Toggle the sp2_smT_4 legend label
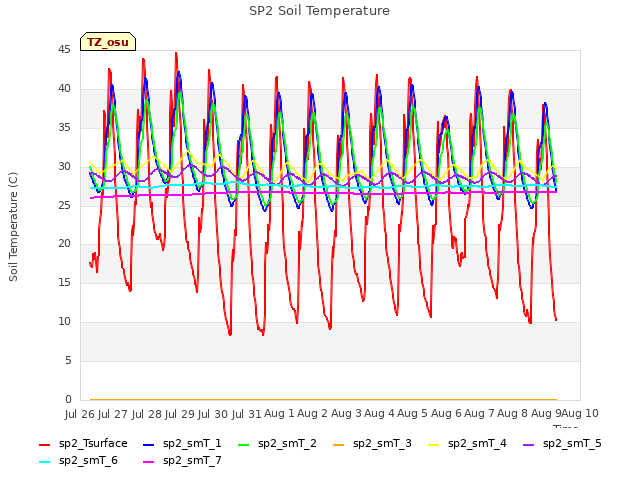 point(477,444)
